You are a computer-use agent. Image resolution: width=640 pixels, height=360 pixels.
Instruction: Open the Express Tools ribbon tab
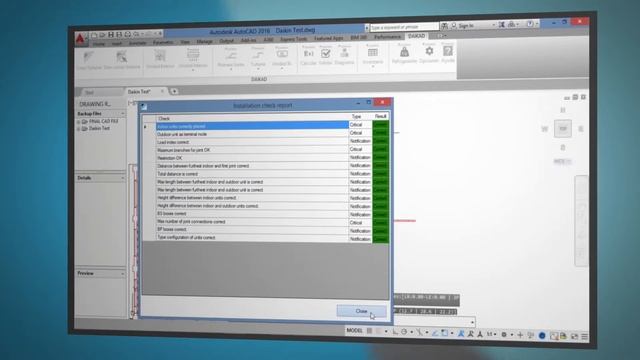tap(293, 39)
